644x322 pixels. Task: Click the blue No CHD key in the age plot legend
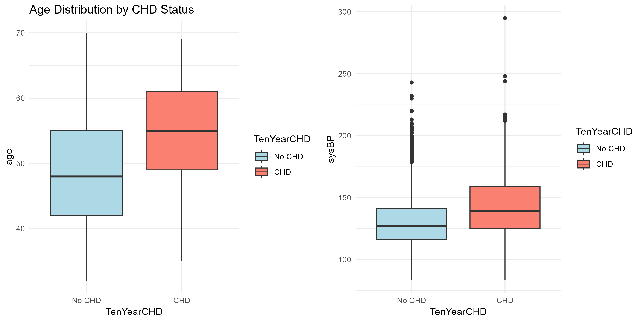point(261,156)
